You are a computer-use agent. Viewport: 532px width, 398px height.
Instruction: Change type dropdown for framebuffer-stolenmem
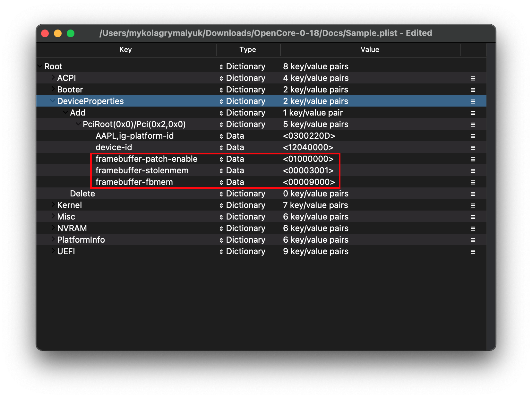[221, 171]
